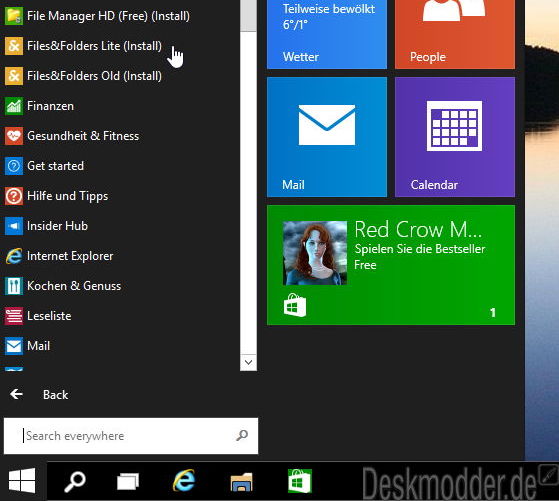Click the scroll down arrow in the apps list

click(x=248, y=362)
